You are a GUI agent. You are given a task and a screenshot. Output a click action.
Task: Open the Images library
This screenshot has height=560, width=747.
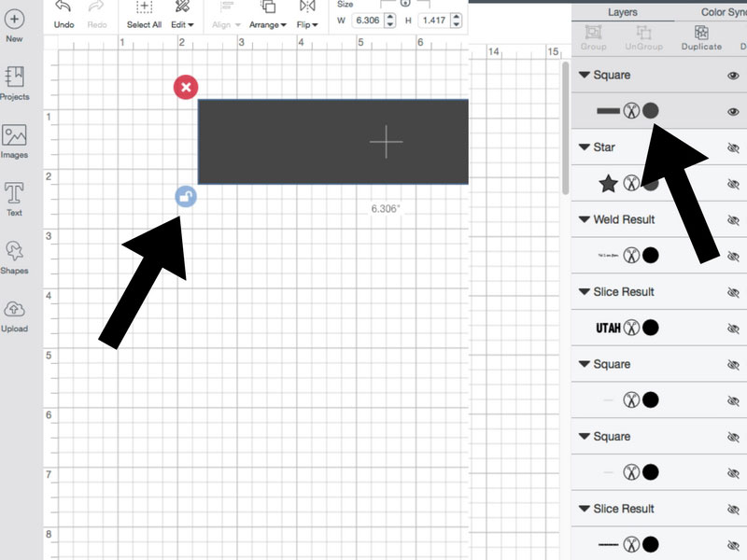point(14,142)
